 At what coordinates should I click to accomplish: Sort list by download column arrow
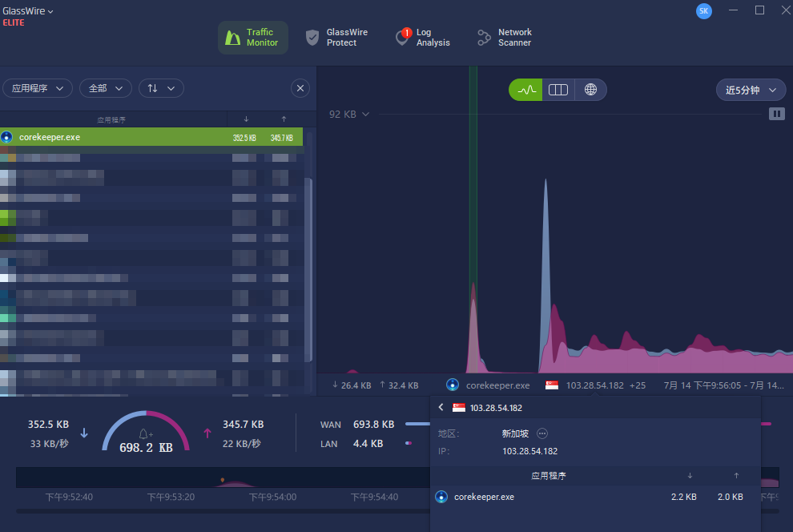pyautogui.click(x=246, y=119)
